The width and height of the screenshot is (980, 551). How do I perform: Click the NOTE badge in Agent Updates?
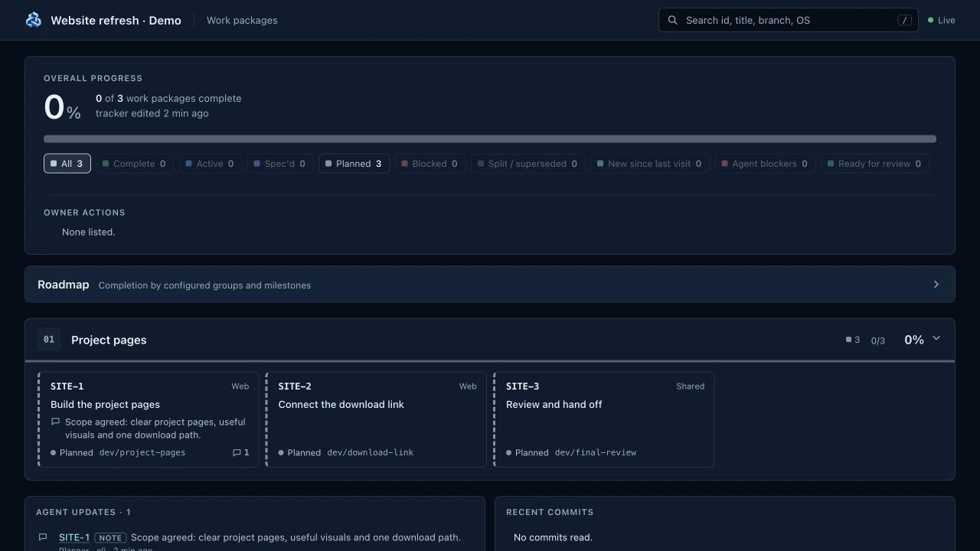110,537
